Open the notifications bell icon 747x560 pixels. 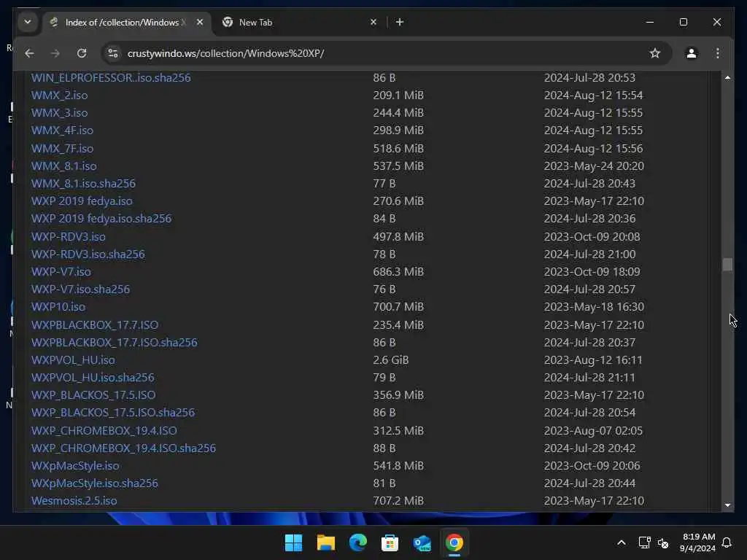click(727, 542)
